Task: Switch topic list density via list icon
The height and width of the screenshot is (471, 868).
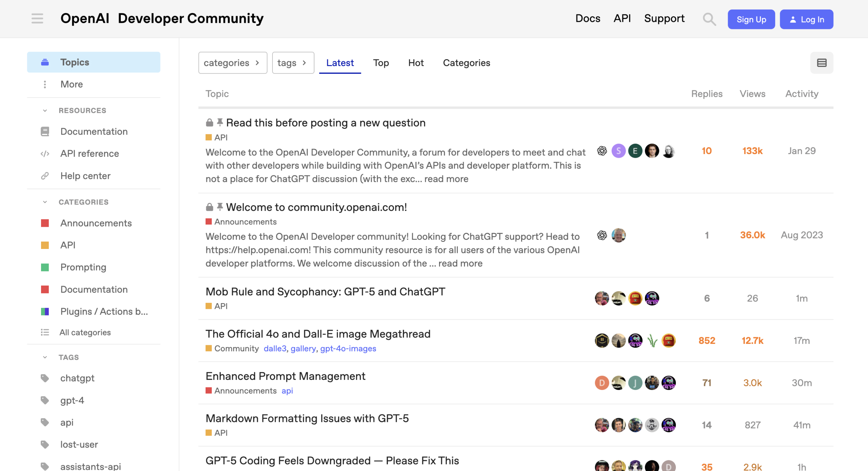Action: click(x=822, y=63)
